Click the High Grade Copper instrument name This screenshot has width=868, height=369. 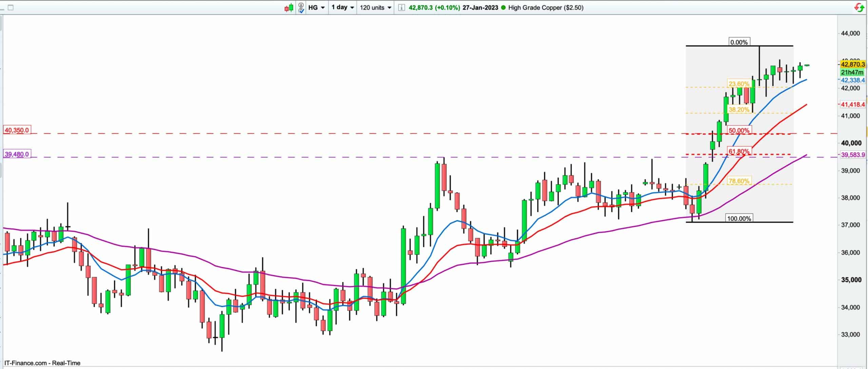point(546,7)
